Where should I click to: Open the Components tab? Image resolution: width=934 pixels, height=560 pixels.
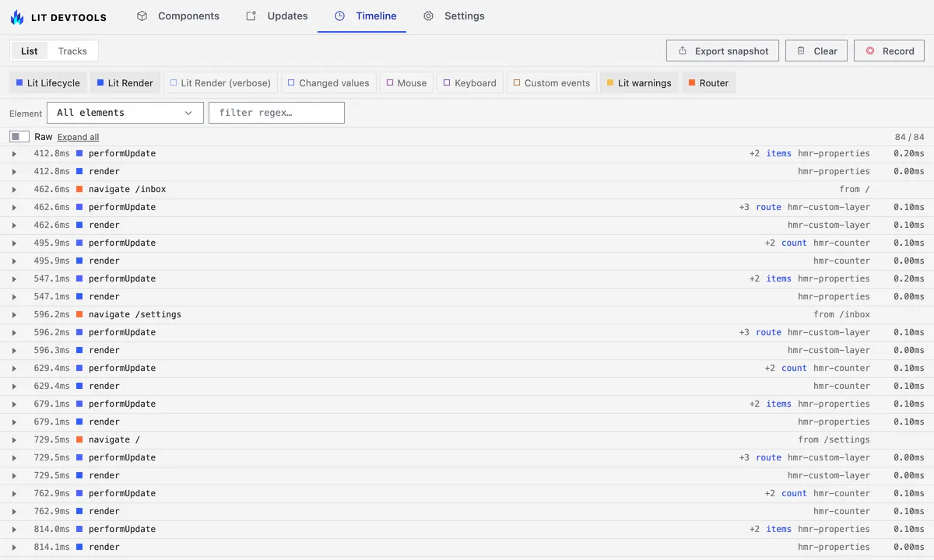point(178,16)
